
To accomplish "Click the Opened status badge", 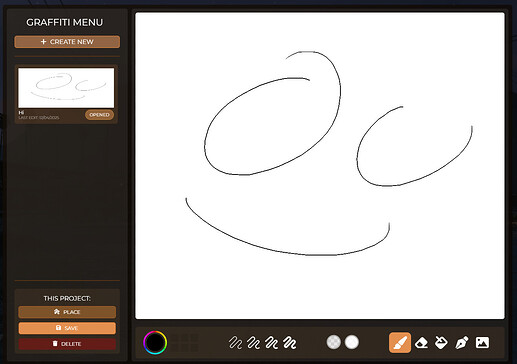I will [99, 115].
